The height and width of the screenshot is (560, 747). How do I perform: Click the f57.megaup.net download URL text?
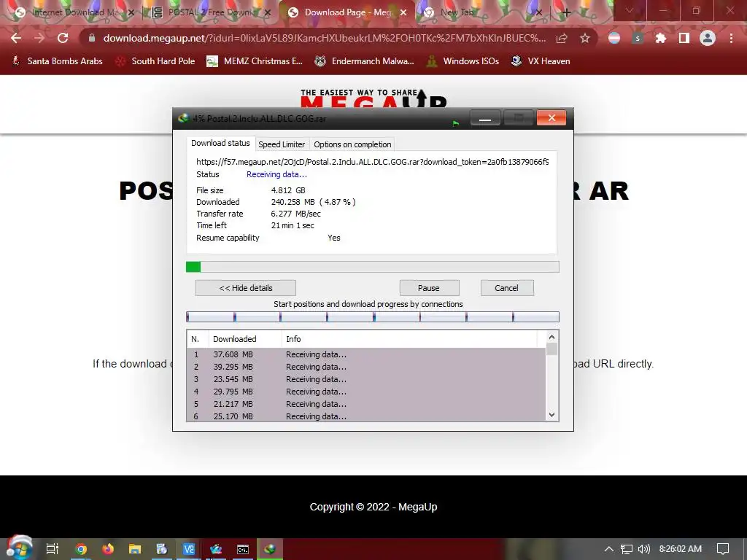373,162
